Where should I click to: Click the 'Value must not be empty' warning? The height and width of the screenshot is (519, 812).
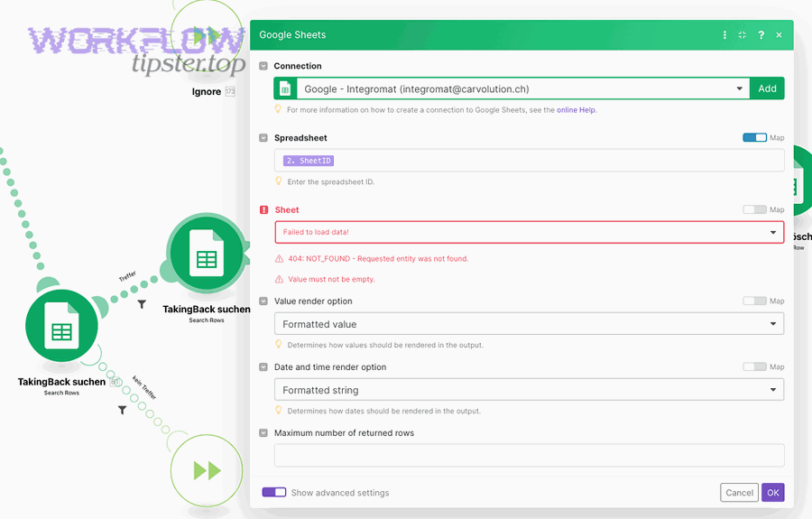tap(331, 279)
